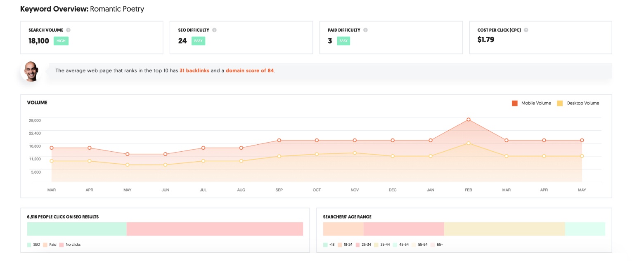
Task: Click the EASY badge under Paid Difficulty
Action: pyautogui.click(x=343, y=41)
